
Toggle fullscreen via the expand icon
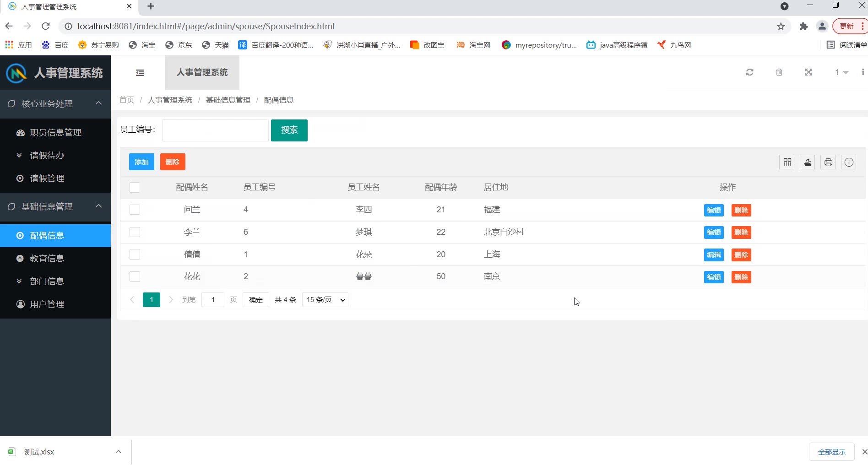click(808, 72)
